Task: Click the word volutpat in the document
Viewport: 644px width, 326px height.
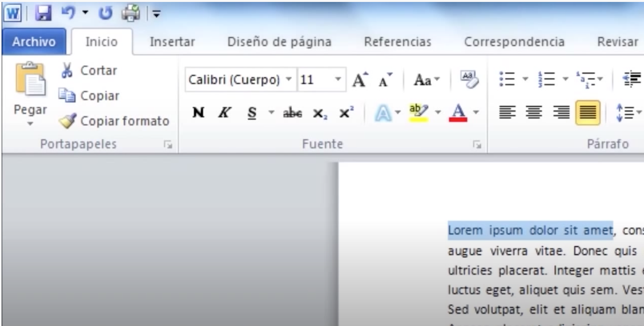Action: [x=498, y=310]
